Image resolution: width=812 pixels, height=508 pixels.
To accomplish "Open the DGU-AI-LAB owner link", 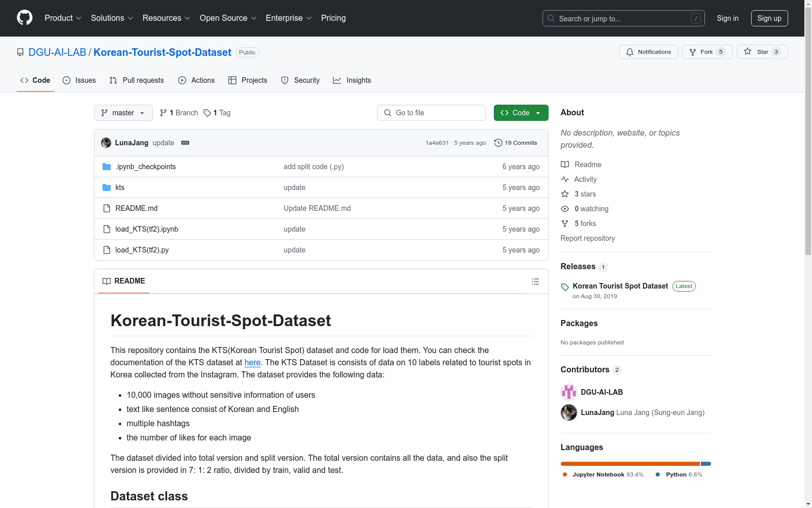I will pos(57,52).
